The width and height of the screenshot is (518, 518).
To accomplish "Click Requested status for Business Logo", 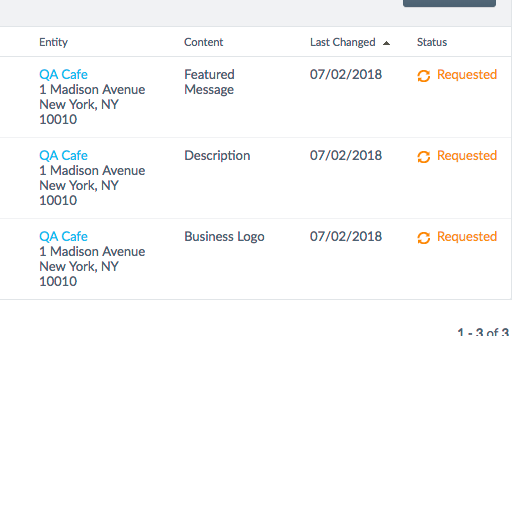I will 467,236.
